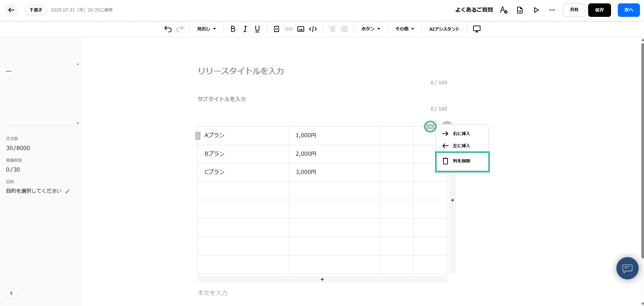Edit 目的 using the pencil icon
The height and width of the screenshot is (306, 644).
68,191
